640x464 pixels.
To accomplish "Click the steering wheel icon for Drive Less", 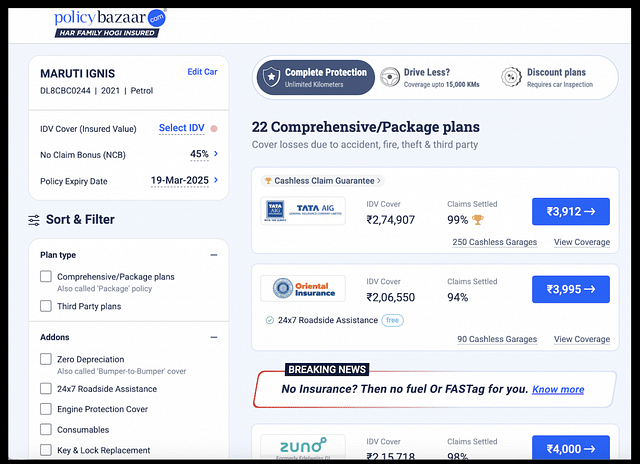I will pyautogui.click(x=390, y=77).
